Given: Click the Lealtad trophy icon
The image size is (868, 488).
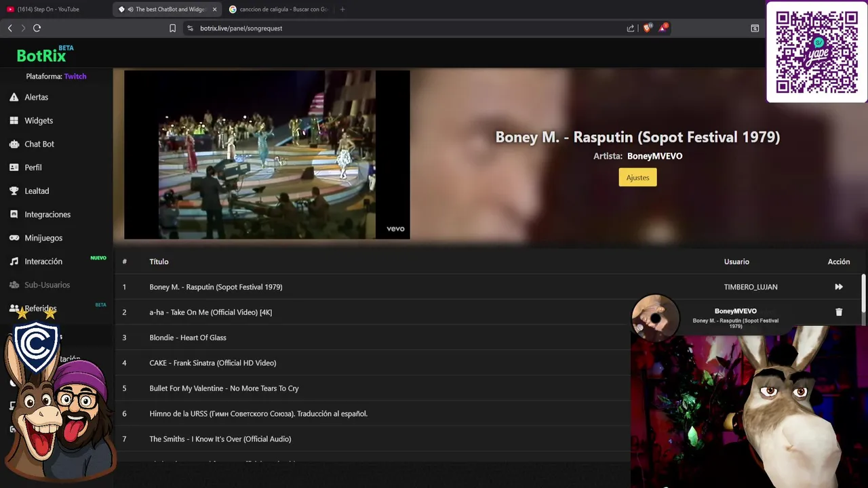Looking at the screenshot, I should pyautogui.click(x=14, y=190).
